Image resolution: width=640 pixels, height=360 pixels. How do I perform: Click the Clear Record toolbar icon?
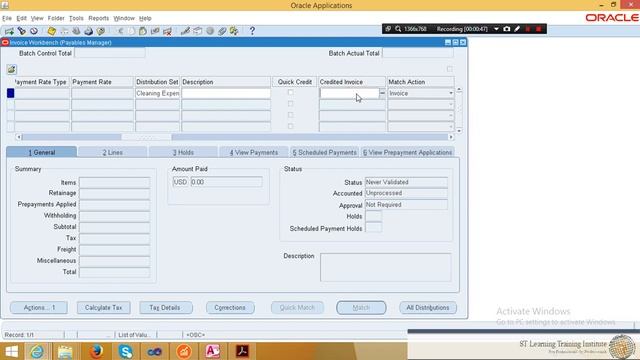tap(155, 31)
